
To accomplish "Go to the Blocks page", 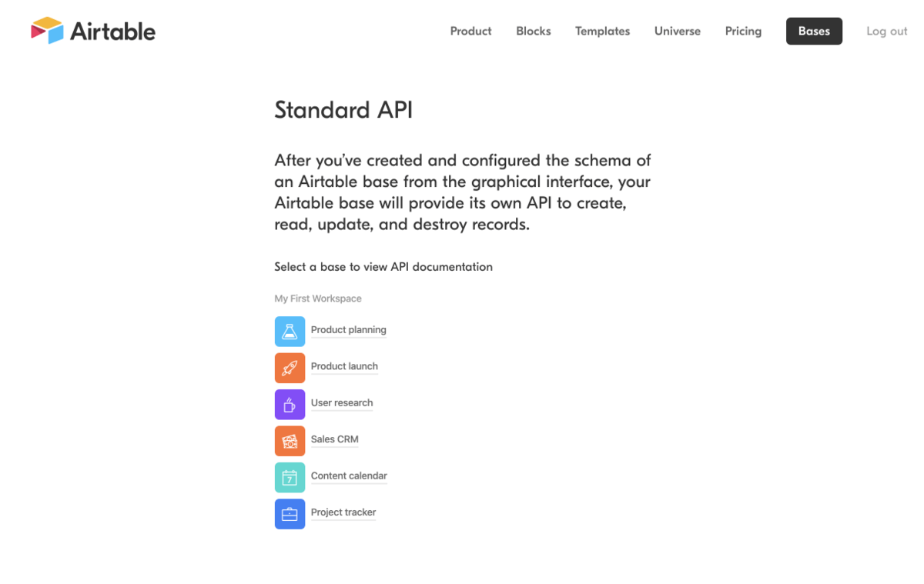I will (534, 32).
